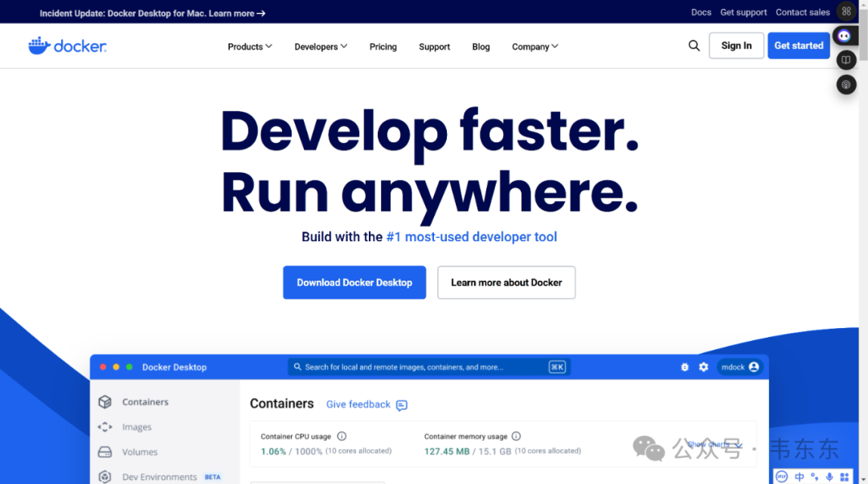This screenshot has width=868, height=484.
Task: Select Images in Docker Desktop sidebar
Action: click(137, 427)
